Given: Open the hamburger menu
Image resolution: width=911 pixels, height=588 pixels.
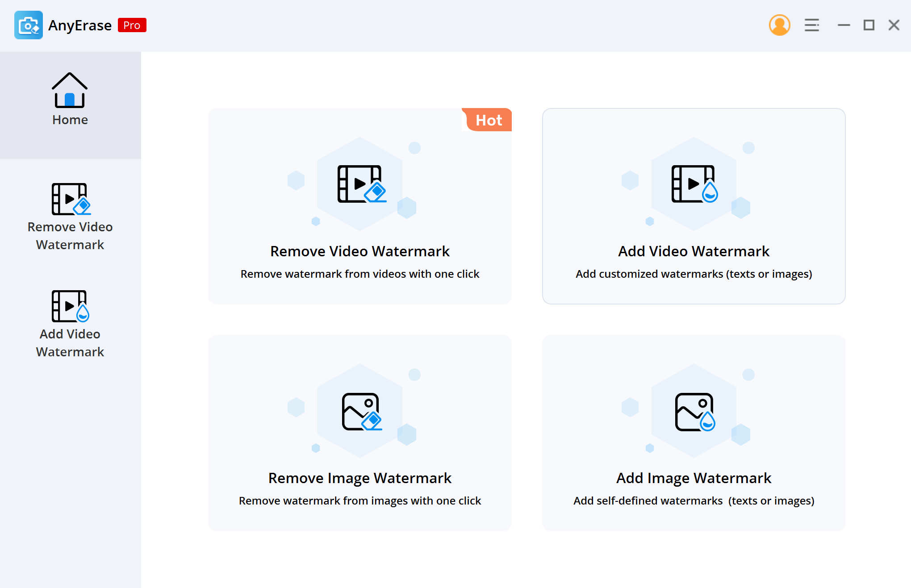Looking at the screenshot, I should pos(812,25).
